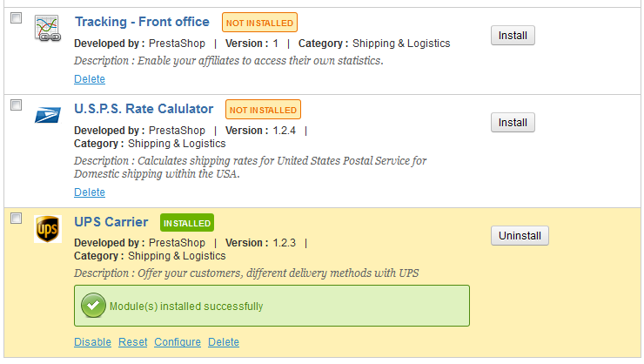Screen dimensions: 644x364
Task: Click the green INSTALLED status badge
Action: click(187, 222)
